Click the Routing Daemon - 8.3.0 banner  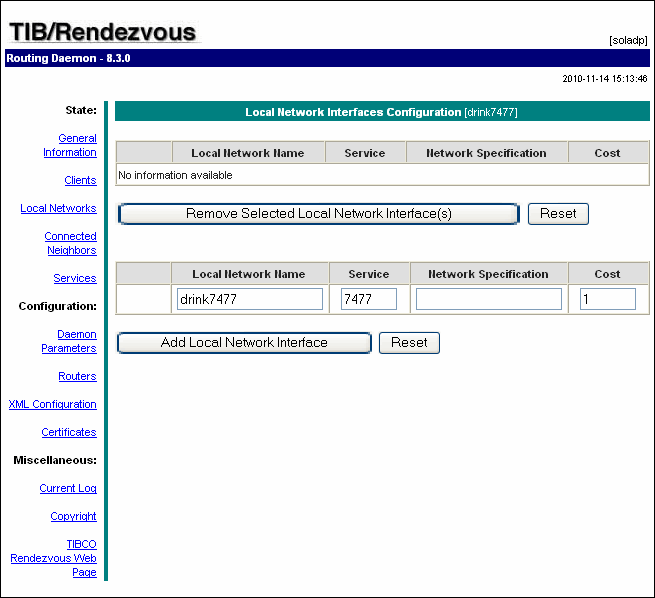[x=328, y=58]
